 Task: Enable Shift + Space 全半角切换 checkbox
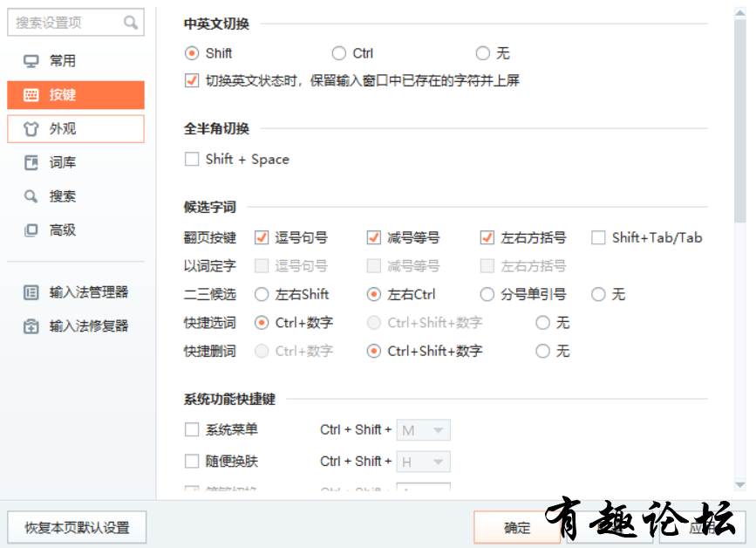coord(192,159)
